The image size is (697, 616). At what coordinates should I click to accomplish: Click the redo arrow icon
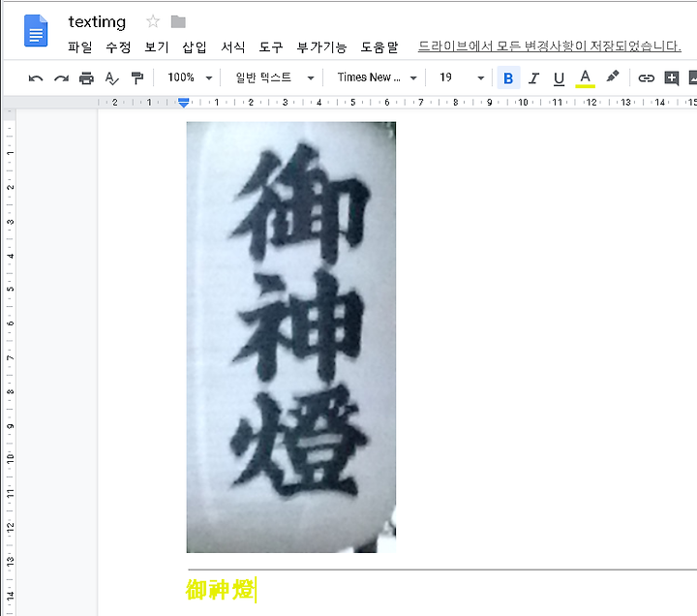click(x=61, y=78)
